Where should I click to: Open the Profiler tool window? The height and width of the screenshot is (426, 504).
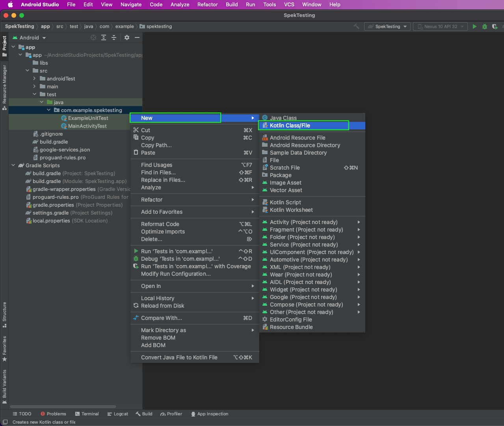[171, 414]
